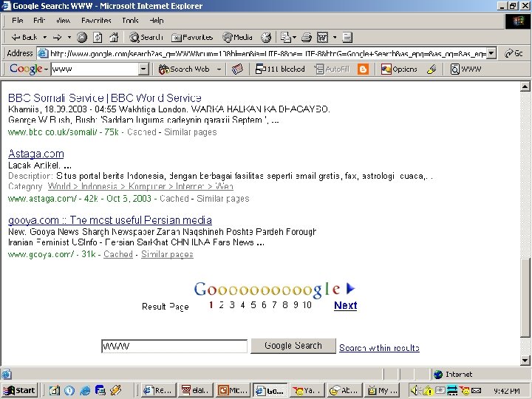Go to result page 2

[221, 305]
